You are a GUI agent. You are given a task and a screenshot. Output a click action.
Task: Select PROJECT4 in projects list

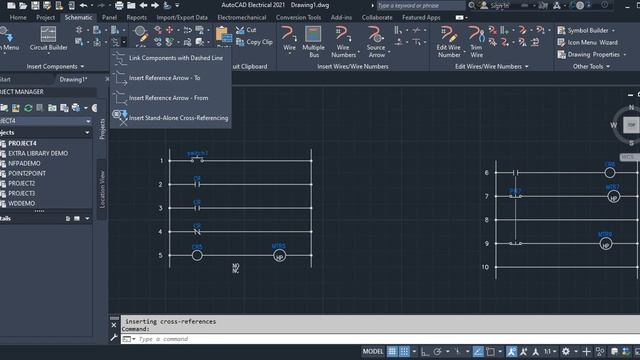pos(22,143)
